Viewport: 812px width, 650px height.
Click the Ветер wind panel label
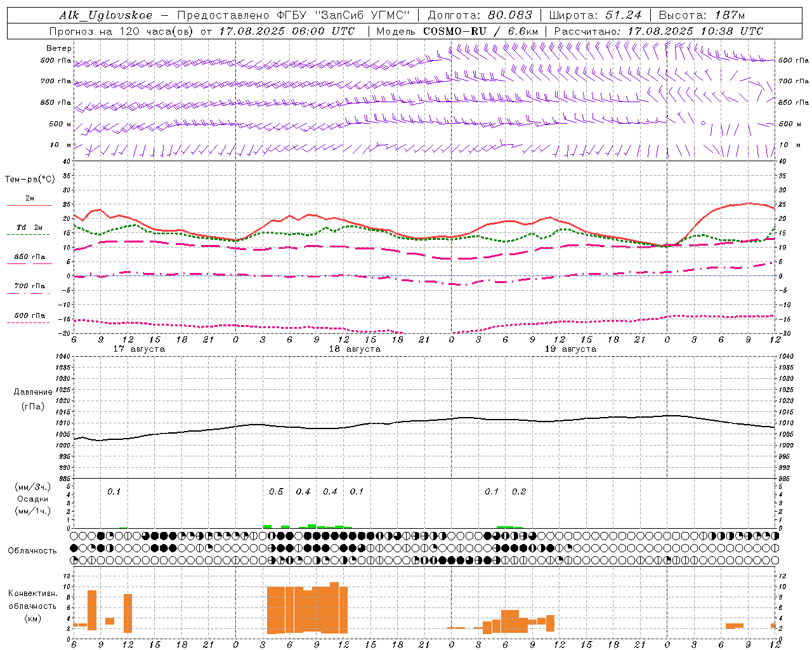tap(59, 48)
